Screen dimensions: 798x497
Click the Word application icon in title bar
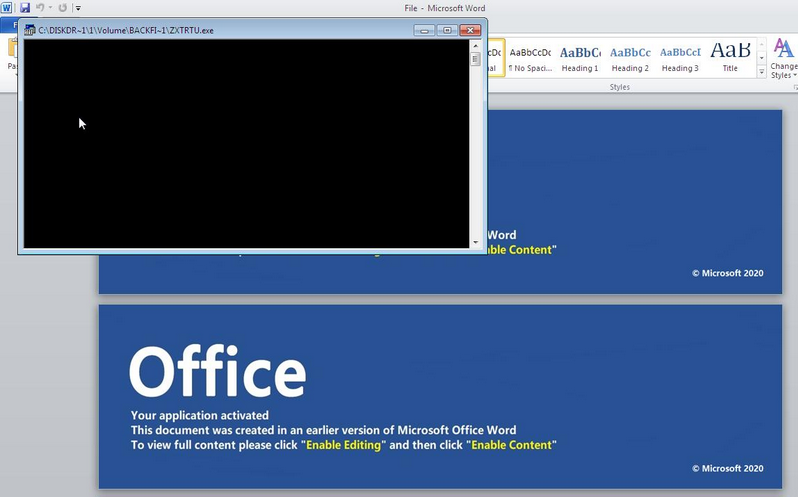(x=7, y=8)
